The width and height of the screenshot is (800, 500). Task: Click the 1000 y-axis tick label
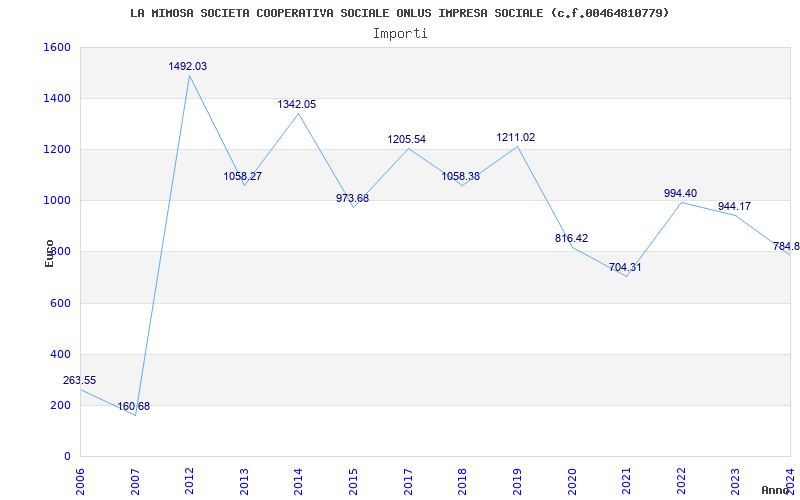pyautogui.click(x=57, y=201)
